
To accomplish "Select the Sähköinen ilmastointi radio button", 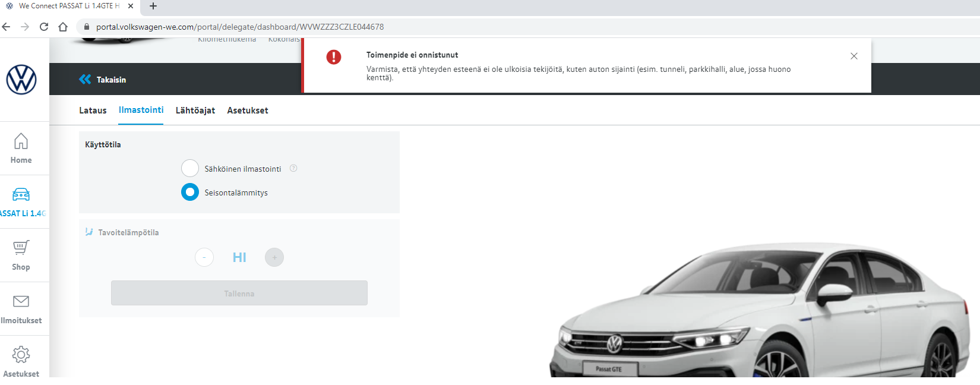I will pyautogui.click(x=190, y=168).
